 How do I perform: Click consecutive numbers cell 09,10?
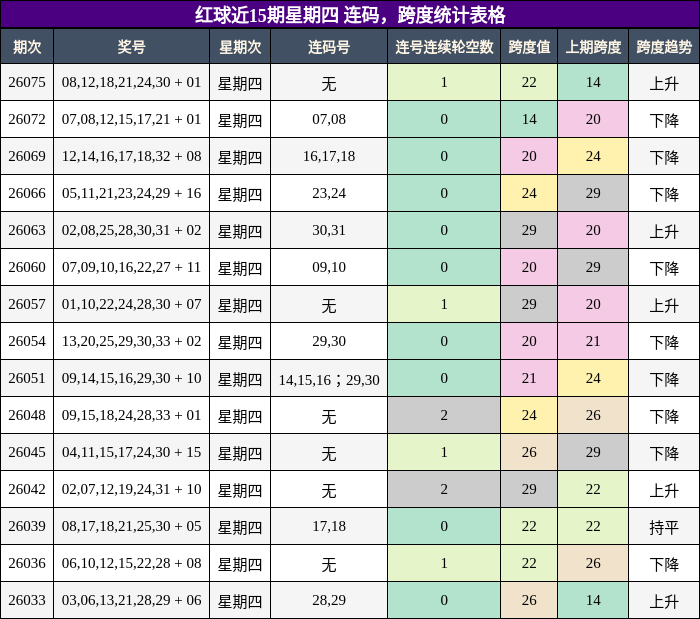pos(329,267)
